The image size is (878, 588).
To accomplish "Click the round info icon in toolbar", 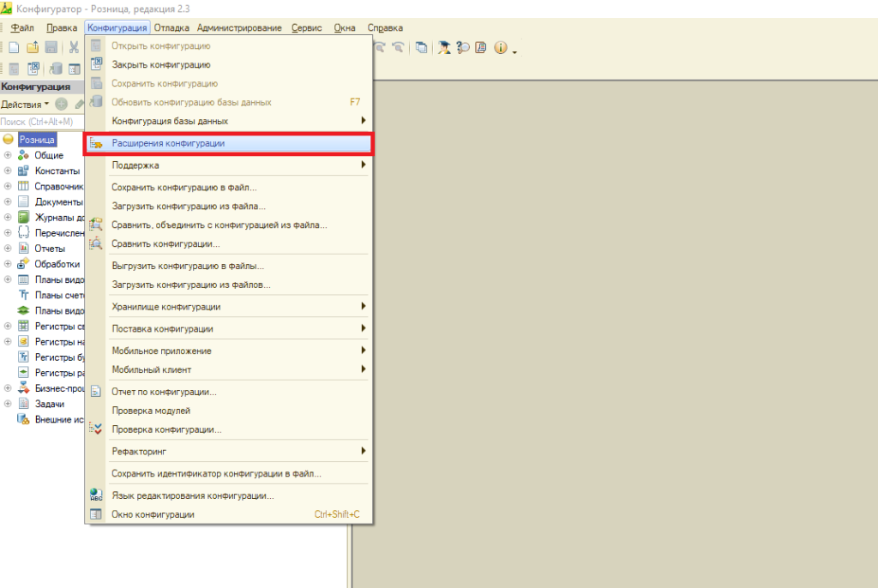I will [501, 48].
